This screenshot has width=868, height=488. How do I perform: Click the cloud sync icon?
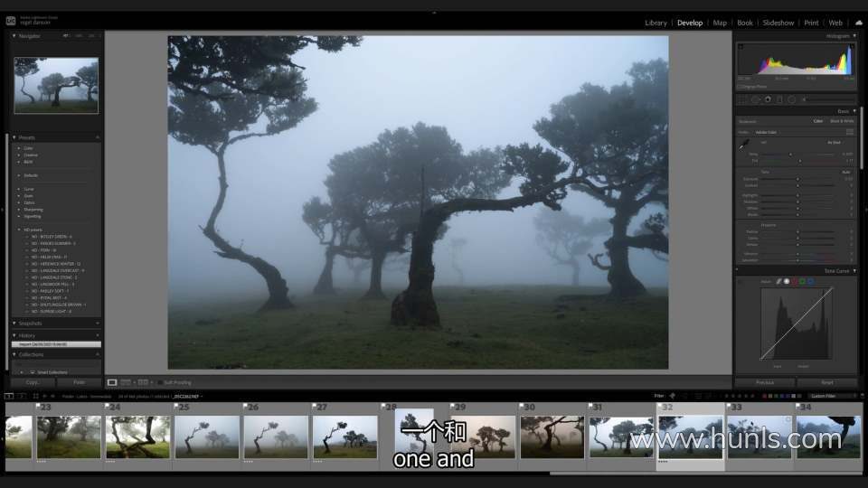859,23
